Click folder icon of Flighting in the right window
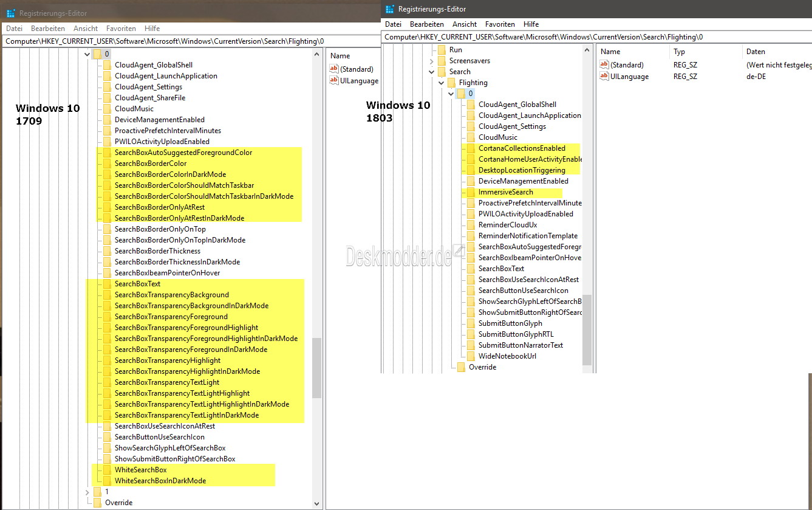 (451, 83)
